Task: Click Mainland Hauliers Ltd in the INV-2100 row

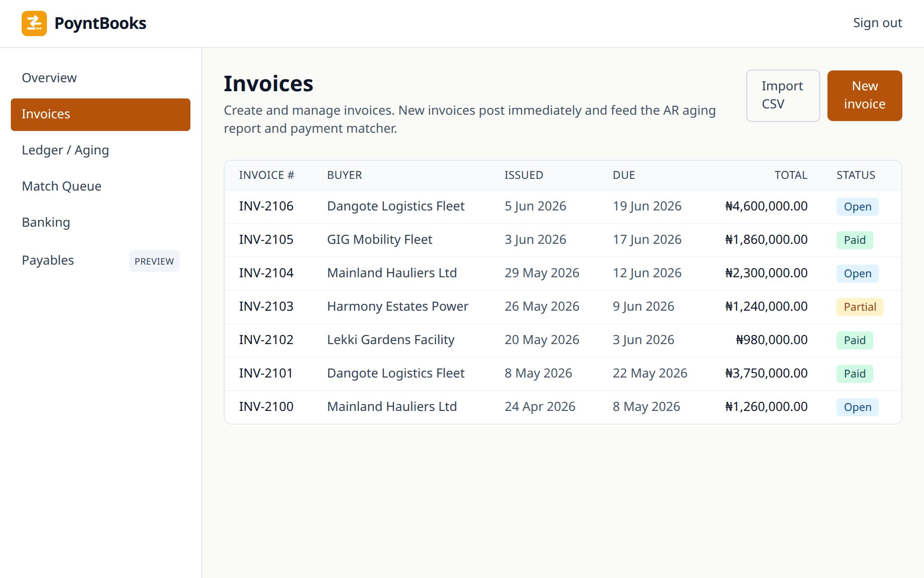Action: click(392, 407)
